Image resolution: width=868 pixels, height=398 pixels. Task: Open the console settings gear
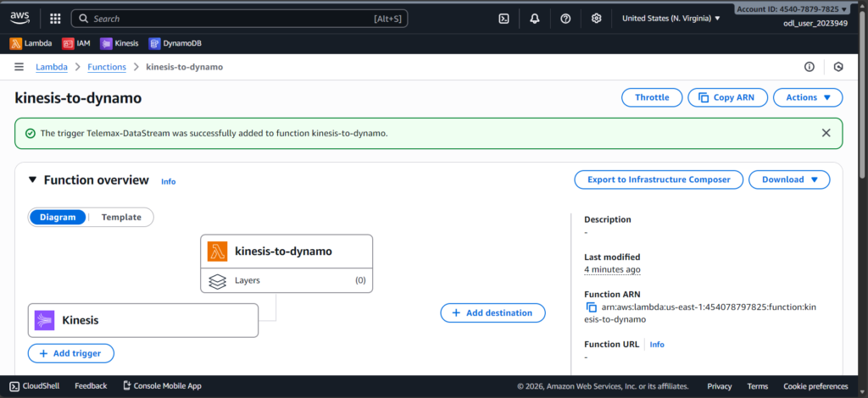(596, 18)
